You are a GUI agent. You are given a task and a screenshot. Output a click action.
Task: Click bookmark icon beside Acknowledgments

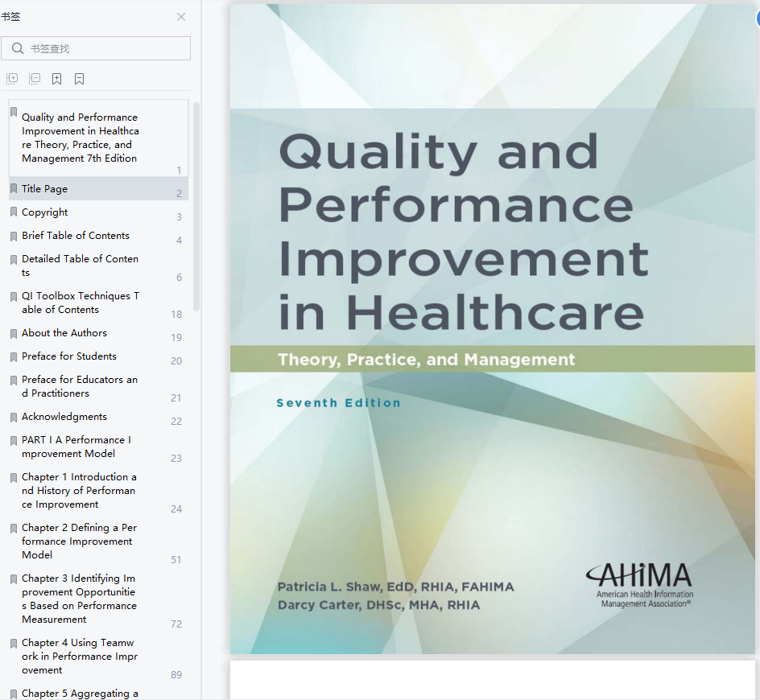click(14, 417)
